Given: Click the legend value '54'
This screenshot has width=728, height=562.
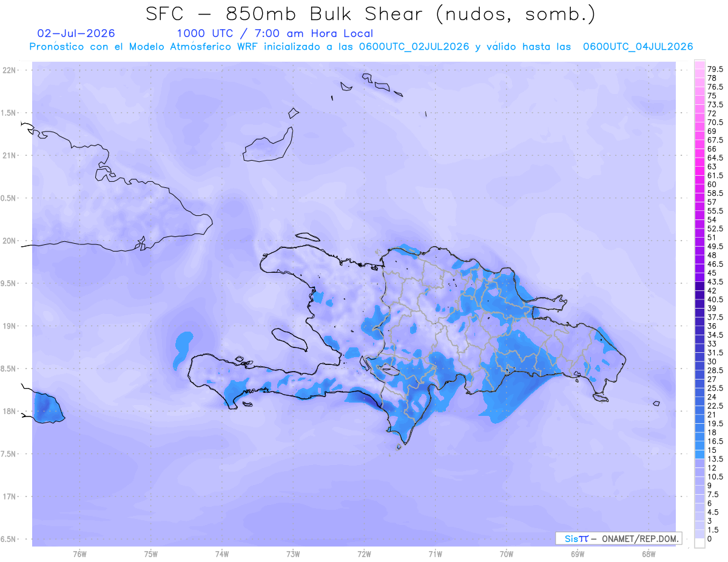Looking at the screenshot, I should pos(712,219).
